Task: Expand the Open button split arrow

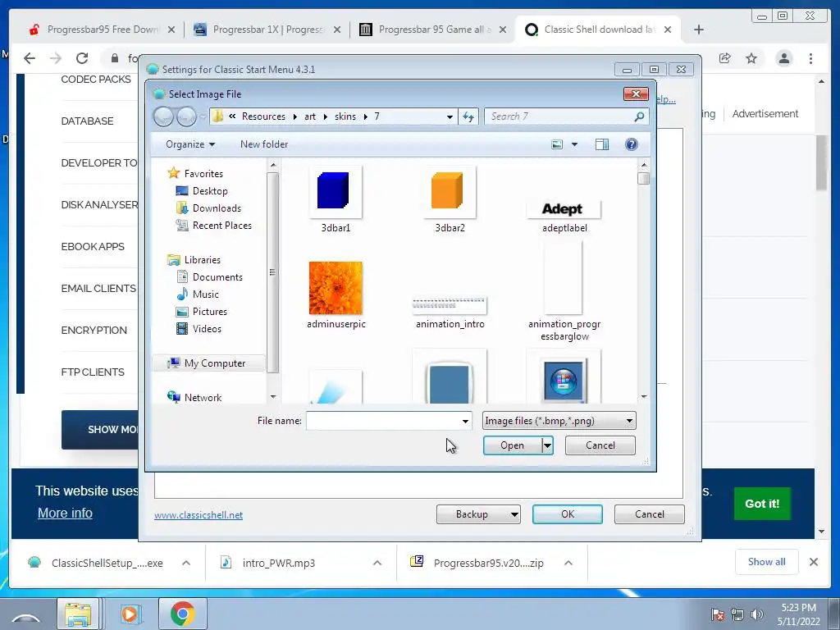Action: (x=547, y=445)
